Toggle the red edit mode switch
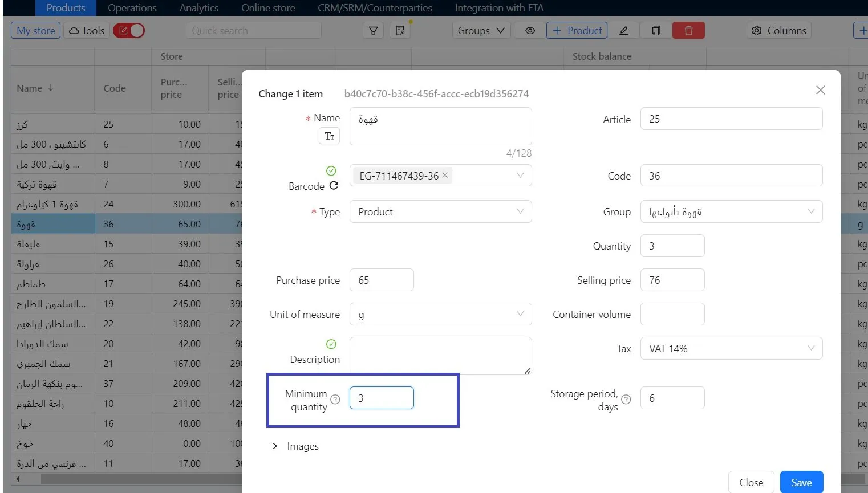Screen dimensions: 868x493 coord(129,31)
